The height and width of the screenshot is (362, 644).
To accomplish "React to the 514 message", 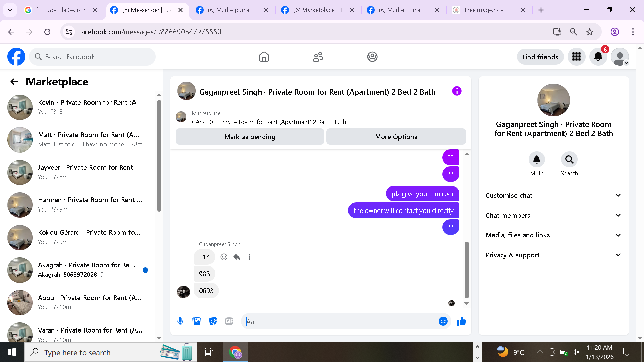I will [x=224, y=257].
